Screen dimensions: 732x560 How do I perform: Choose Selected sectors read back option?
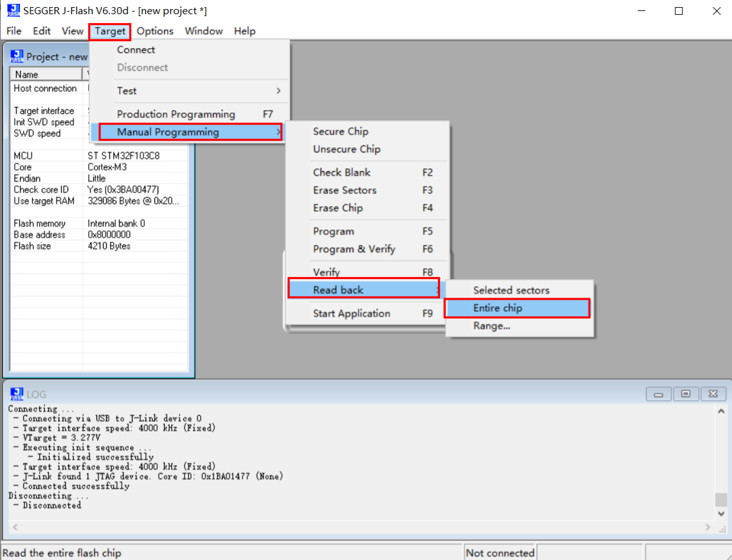(x=519, y=290)
